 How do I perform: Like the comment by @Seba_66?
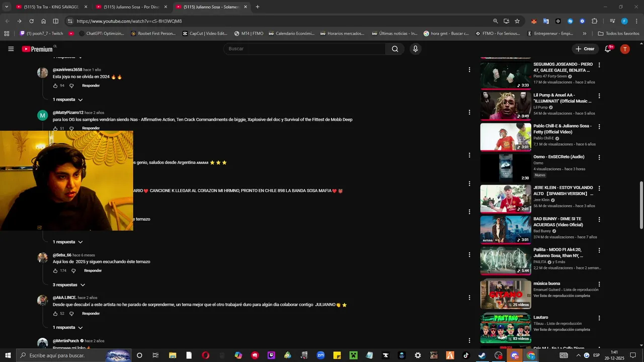[55, 270]
